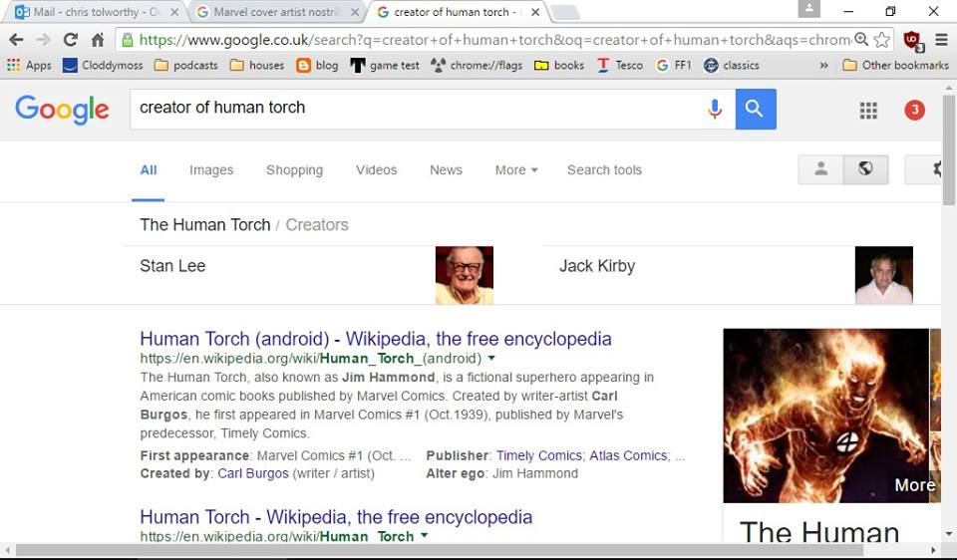The width and height of the screenshot is (957, 560).
Task: Reload the page with the refresh icon
Action: (70, 40)
